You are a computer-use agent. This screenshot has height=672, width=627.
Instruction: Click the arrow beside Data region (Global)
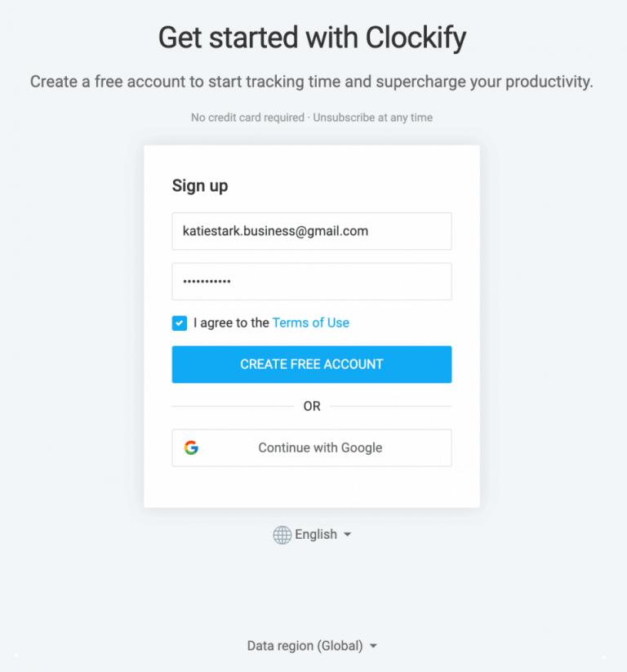[x=373, y=645]
